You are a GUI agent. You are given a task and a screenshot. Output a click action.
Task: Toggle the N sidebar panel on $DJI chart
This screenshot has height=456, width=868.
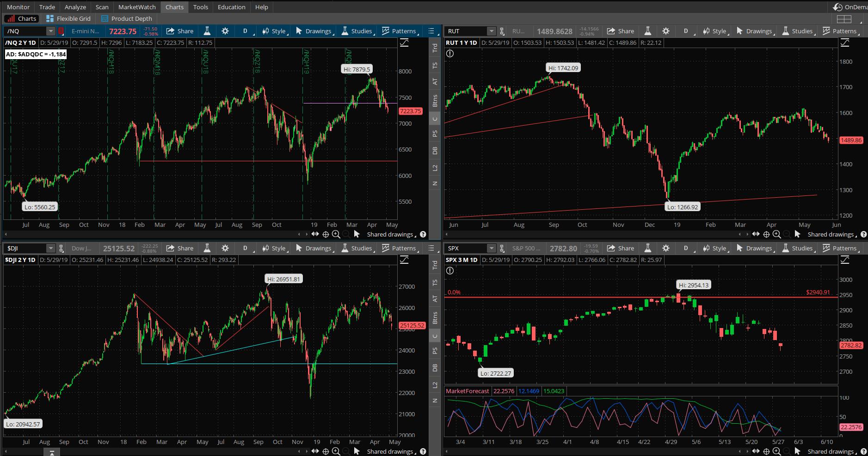pos(435,401)
